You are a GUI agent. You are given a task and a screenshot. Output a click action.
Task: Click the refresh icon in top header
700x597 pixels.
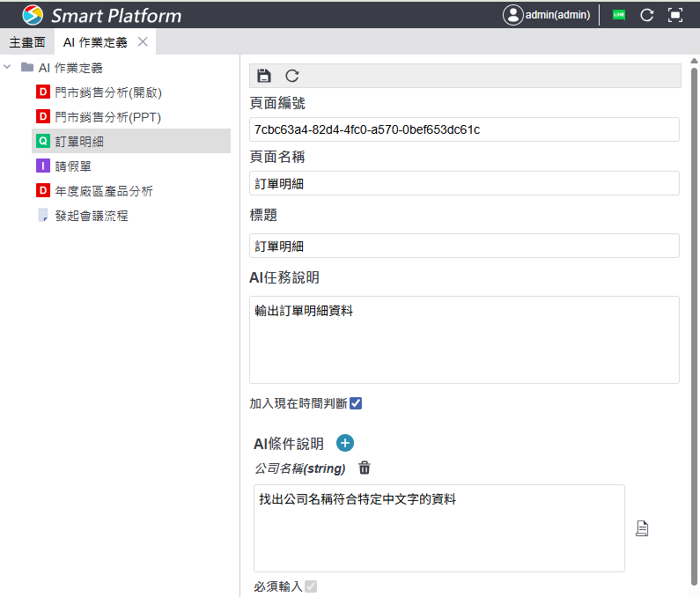coord(647,15)
